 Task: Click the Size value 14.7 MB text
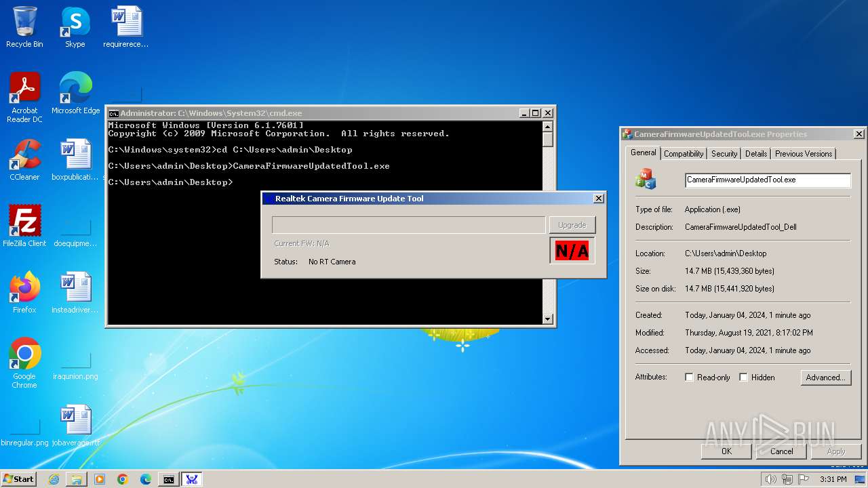click(x=730, y=271)
